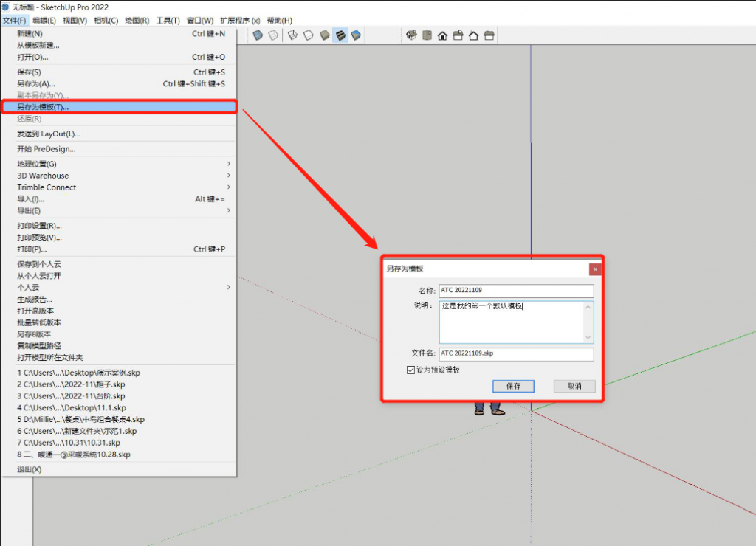The width and height of the screenshot is (756, 546).
Task: Open the 工具(T) menu
Action: [168, 20]
